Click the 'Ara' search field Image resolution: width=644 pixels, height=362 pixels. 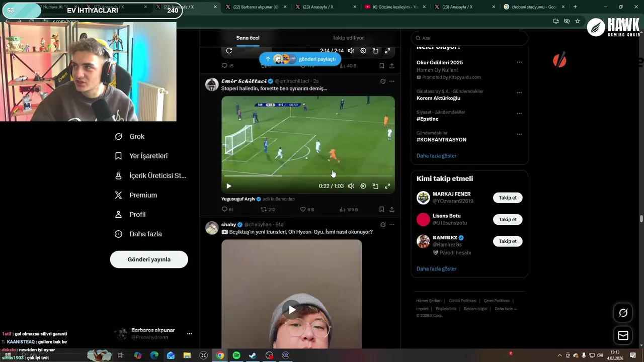pyautogui.click(x=469, y=38)
